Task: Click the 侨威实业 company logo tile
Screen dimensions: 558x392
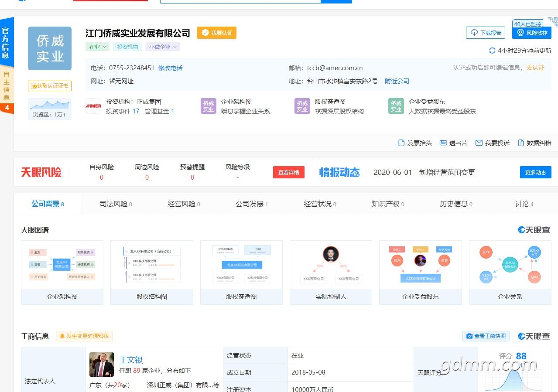Action: click(50, 48)
